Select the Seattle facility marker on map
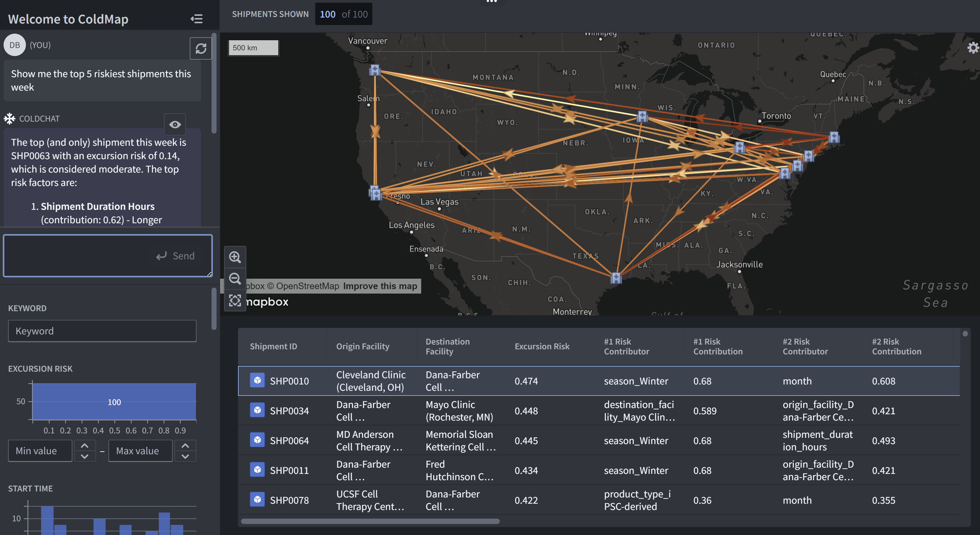The width and height of the screenshot is (980, 535). coord(375,70)
